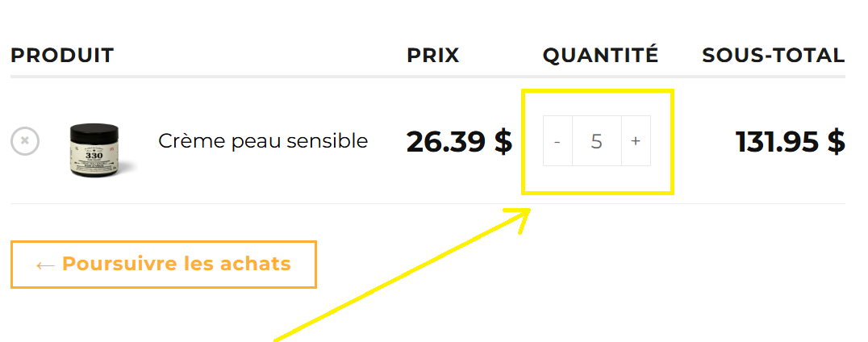This screenshot has height=342, width=868.
Task: Click the SOUS-TOTAL column header
Action: point(773,56)
